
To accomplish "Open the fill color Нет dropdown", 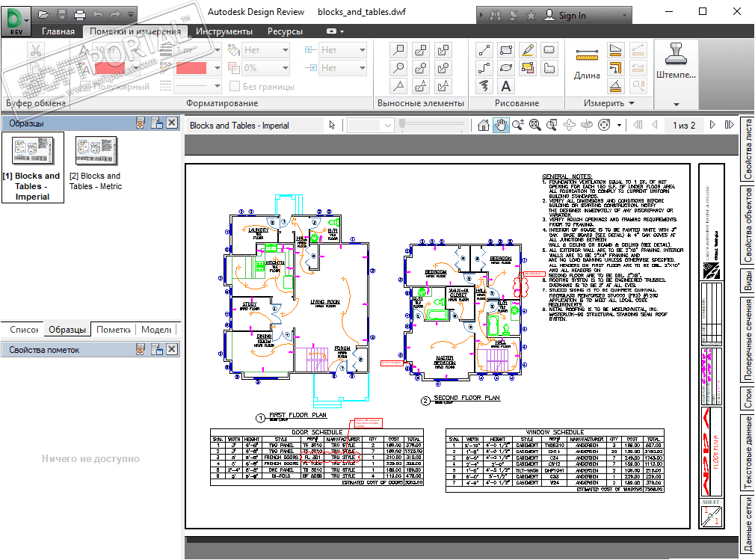I will pyautogui.click(x=285, y=49).
